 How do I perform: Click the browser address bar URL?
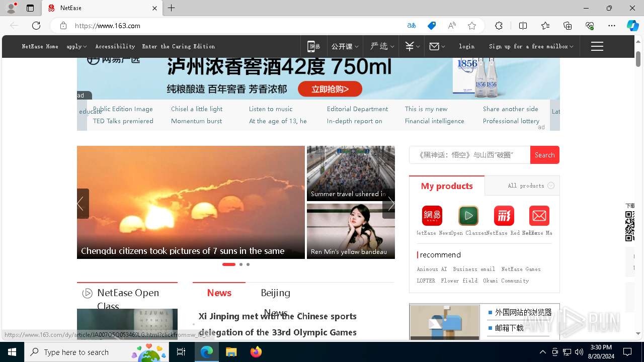(108, 26)
